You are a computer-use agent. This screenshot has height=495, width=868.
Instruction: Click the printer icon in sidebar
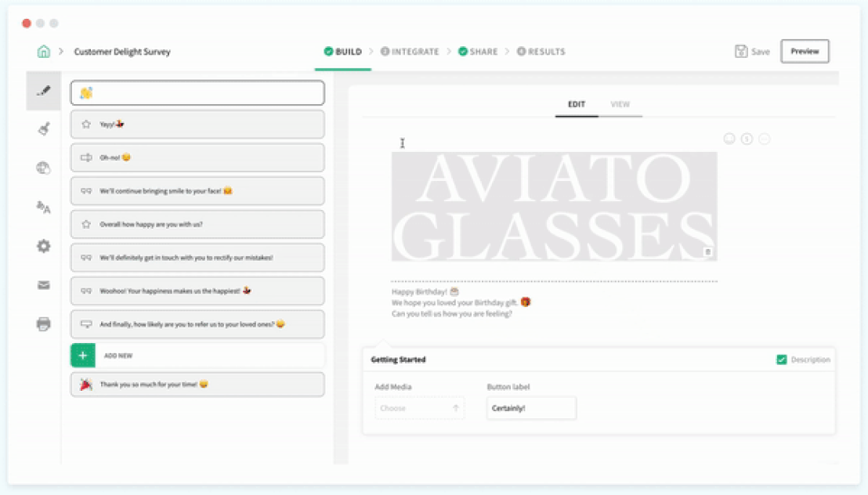tap(44, 324)
